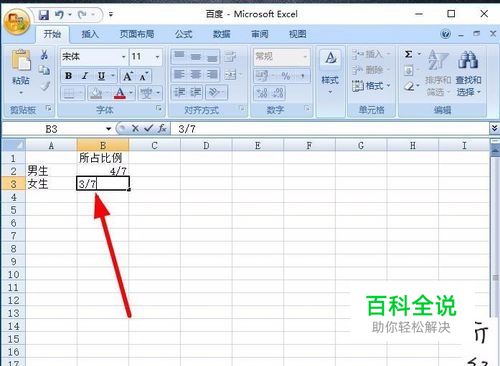Screen dimensions: 500x366
Task: Apply percent style
Action: 286,76
